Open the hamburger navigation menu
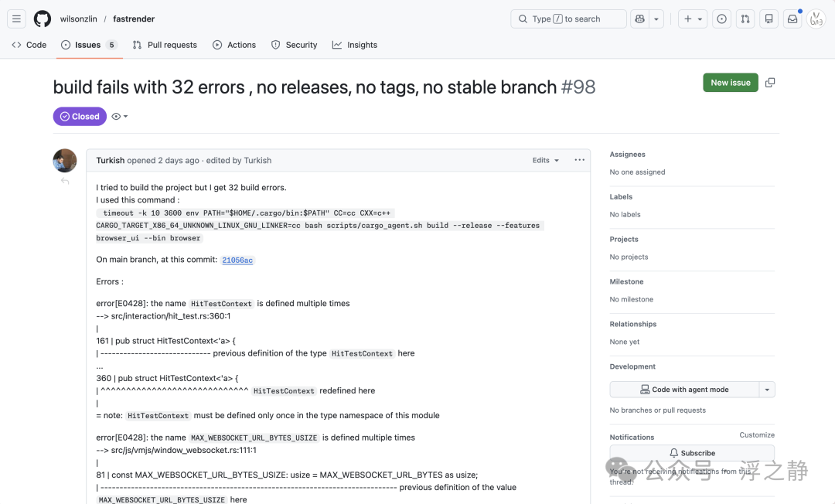This screenshot has height=504, width=835. click(16, 19)
